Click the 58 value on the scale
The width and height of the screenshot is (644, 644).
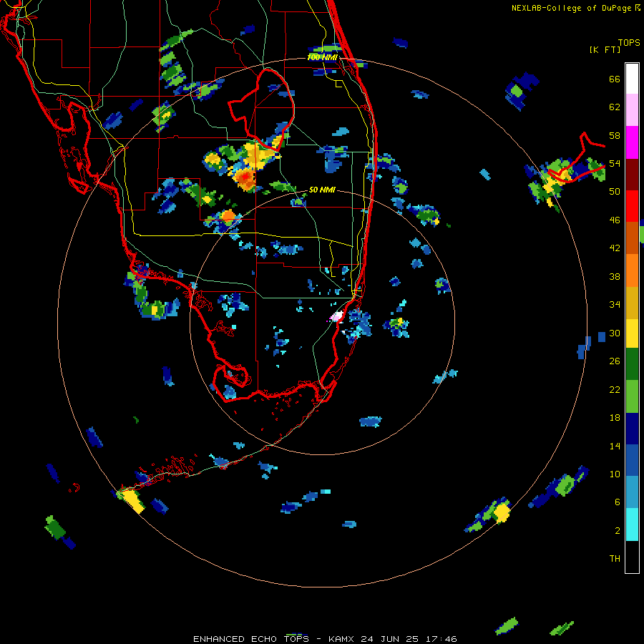[615, 135]
